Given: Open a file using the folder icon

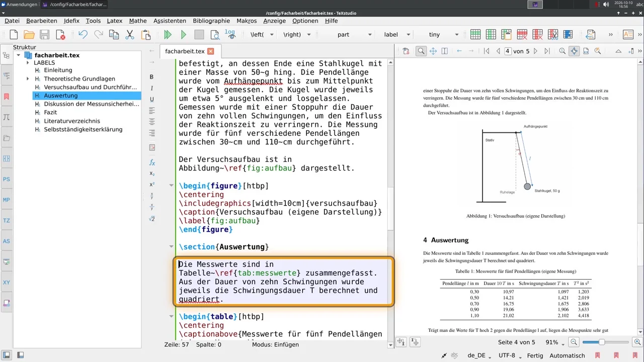Looking at the screenshot, I should pos(29,35).
